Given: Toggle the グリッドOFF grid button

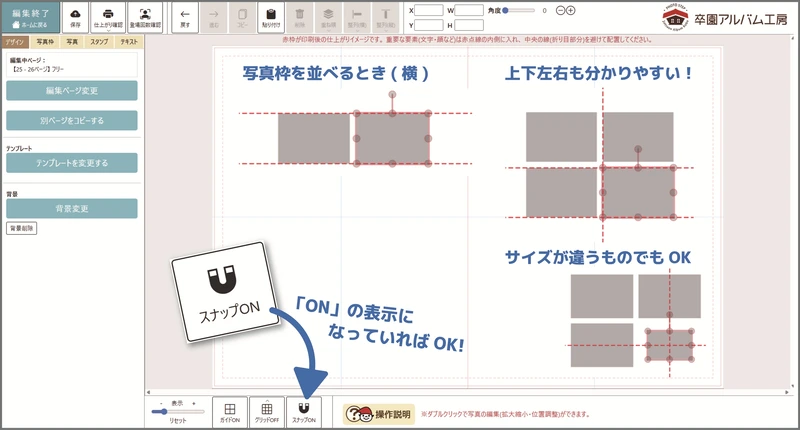Looking at the screenshot, I should click(267, 412).
